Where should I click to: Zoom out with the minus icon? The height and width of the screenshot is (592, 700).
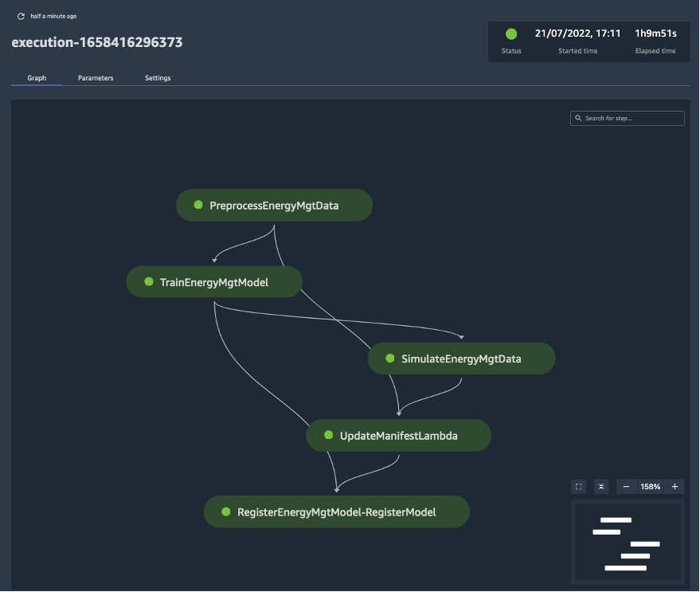[626, 486]
